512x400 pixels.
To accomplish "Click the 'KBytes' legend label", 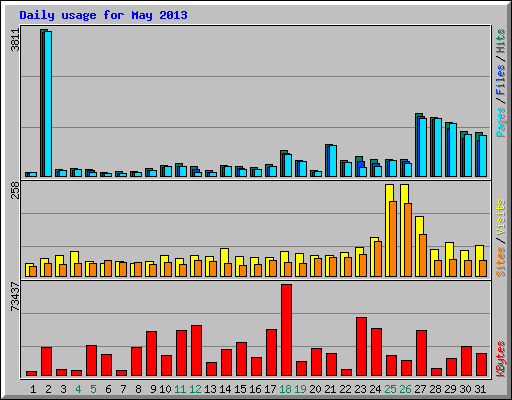I will [x=501, y=359].
